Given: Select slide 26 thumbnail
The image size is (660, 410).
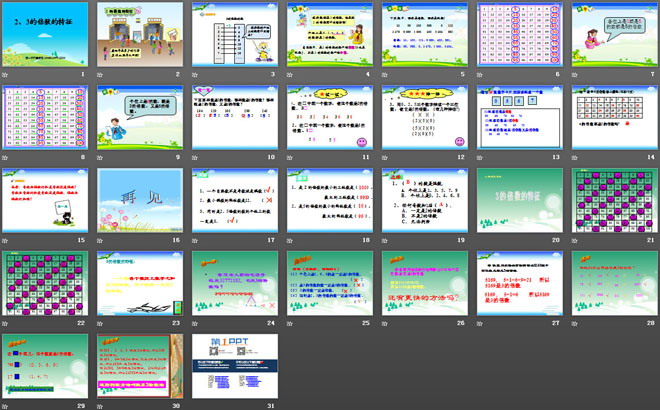Looking at the screenshot, I should coord(425,283).
